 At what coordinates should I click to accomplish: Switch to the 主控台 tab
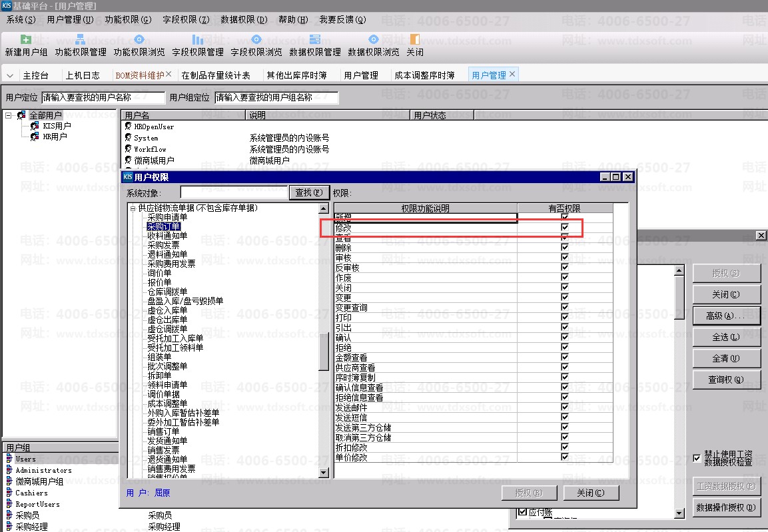pos(36,75)
